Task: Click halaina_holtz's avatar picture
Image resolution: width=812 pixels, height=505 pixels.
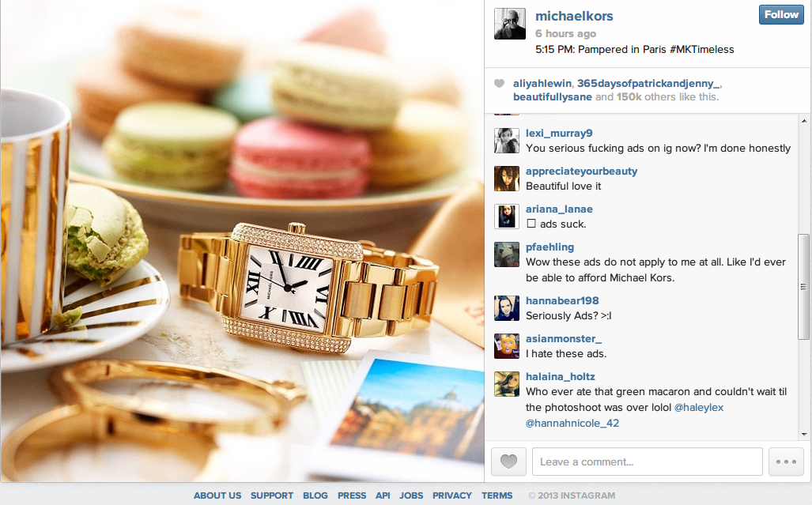Action: [x=507, y=384]
